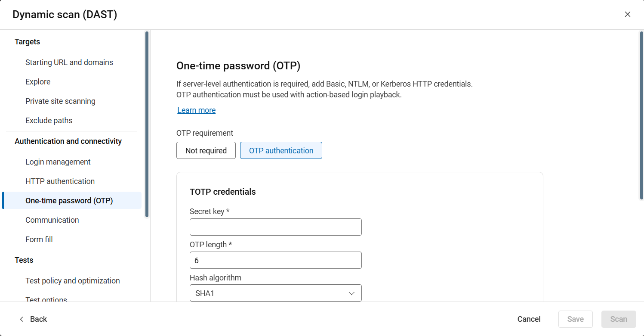Open Test policy and optimization

(x=73, y=281)
